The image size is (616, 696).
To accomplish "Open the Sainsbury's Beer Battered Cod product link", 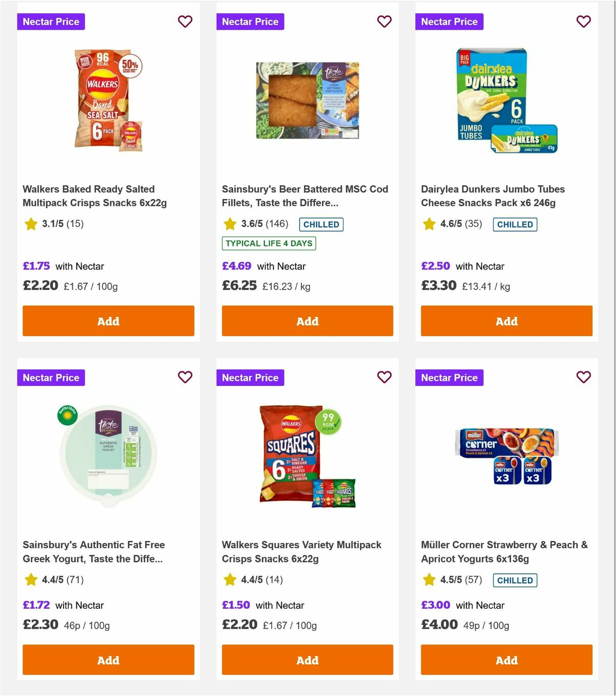I will pyautogui.click(x=305, y=196).
